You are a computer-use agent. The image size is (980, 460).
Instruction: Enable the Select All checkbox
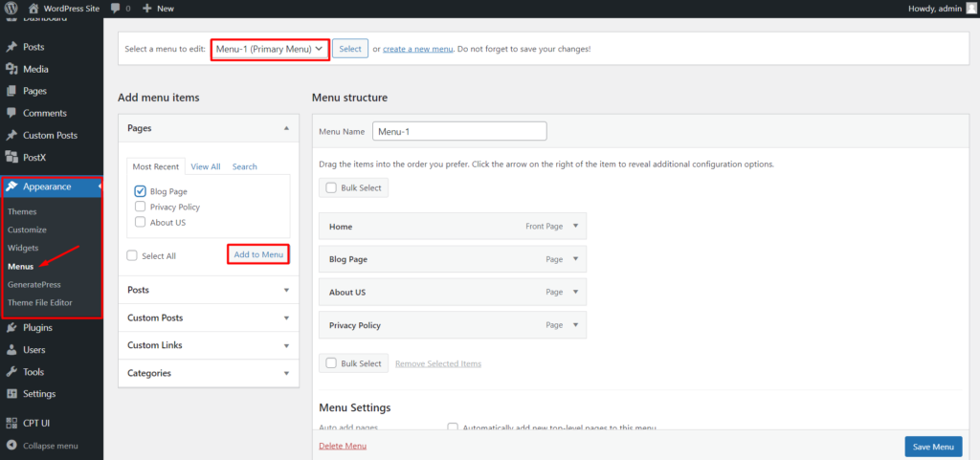tap(133, 255)
